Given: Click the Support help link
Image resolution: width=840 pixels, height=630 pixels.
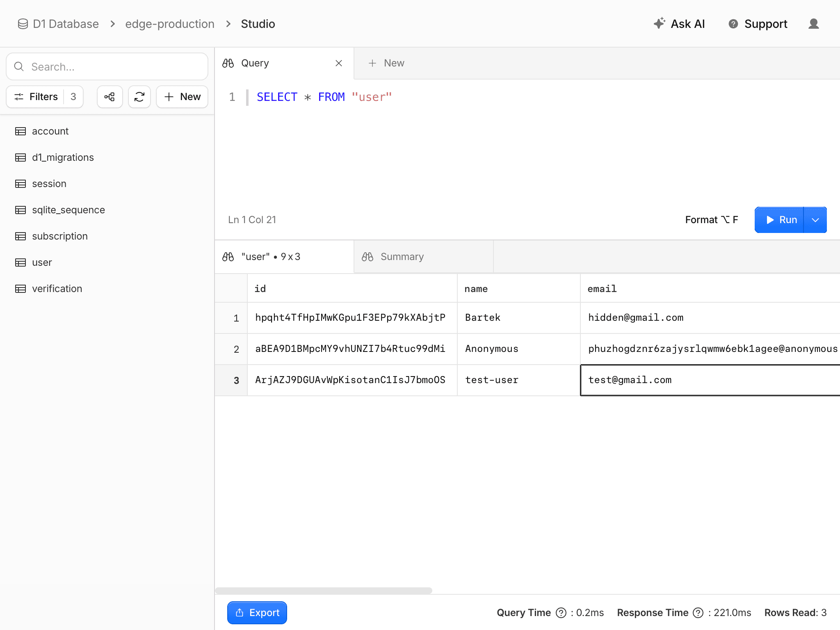Looking at the screenshot, I should point(758,24).
